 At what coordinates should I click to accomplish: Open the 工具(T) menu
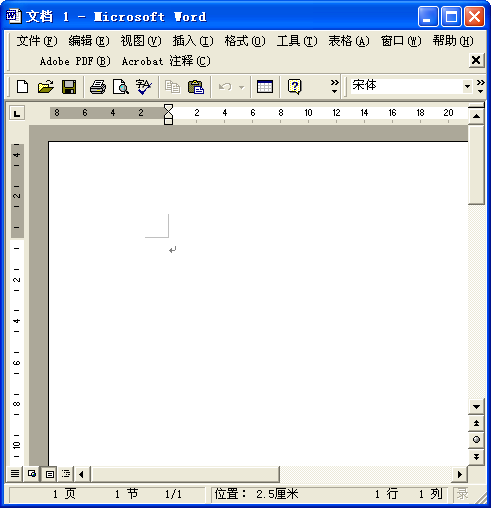click(x=297, y=41)
